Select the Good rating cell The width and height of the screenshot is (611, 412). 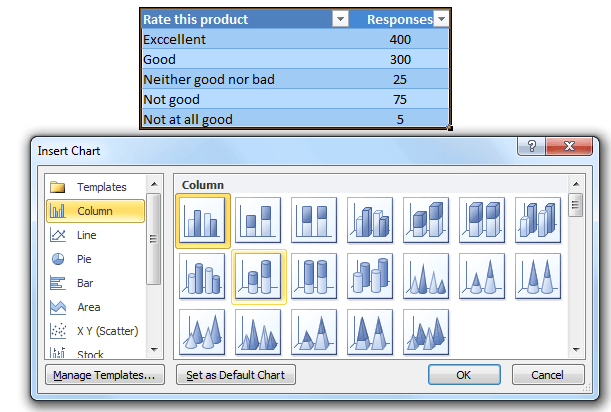tap(245, 59)
